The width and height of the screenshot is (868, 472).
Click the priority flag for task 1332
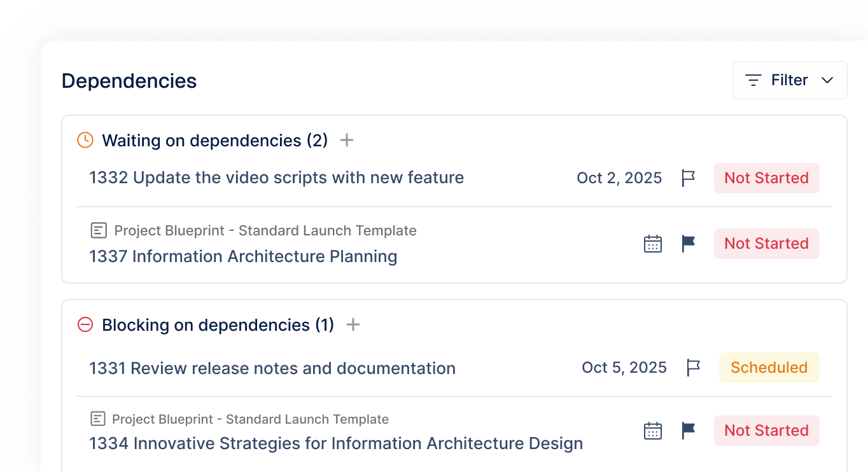point(688,178)
